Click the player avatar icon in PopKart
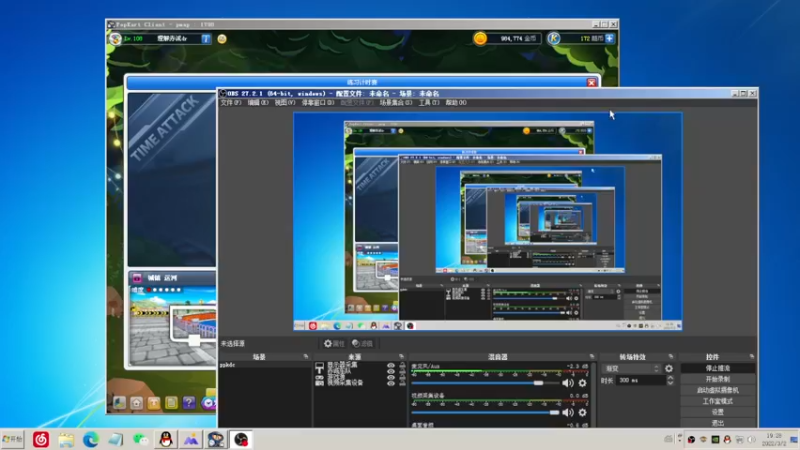This screenshot has height=450, width=800. pyautogui.click(x=115, y=38)
